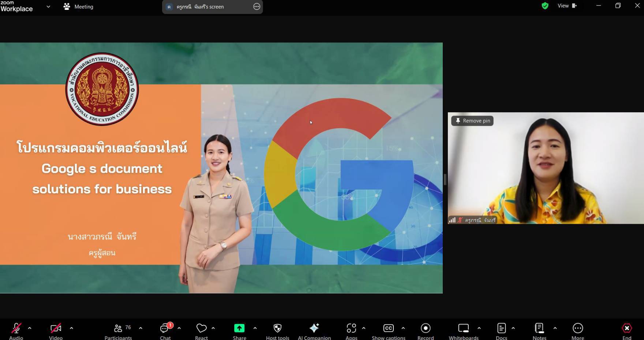Expand audio options arrow next to Audio
The width and height of the screenshot is (644, 340).
pyautogui.click(x=30, y=328)
